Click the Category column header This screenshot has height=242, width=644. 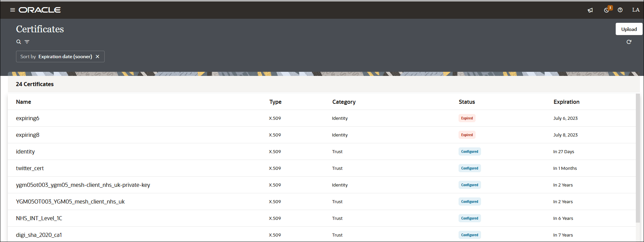[x=344, y=102]
